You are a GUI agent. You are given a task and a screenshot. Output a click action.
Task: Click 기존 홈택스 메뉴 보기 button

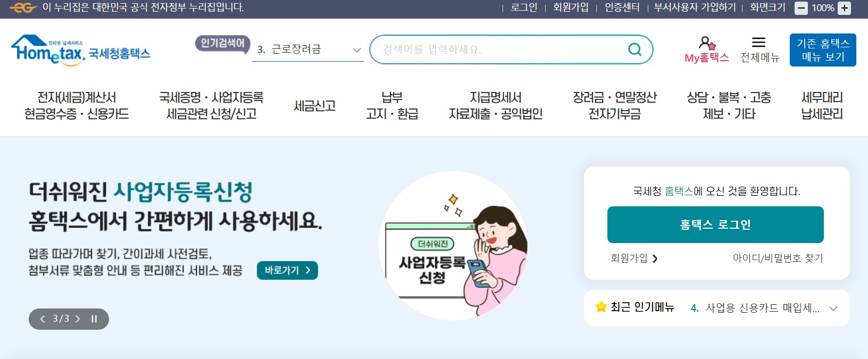click(823, 50)
